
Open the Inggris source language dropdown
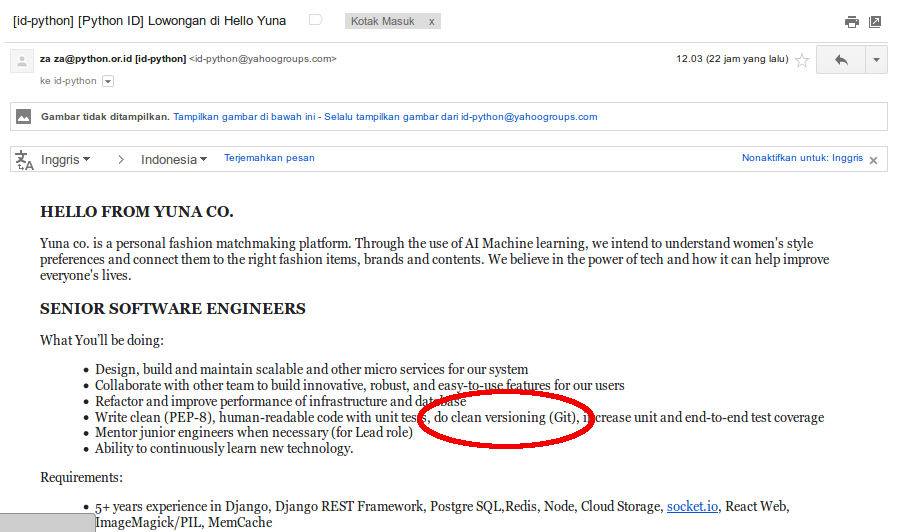coord(65,159)
